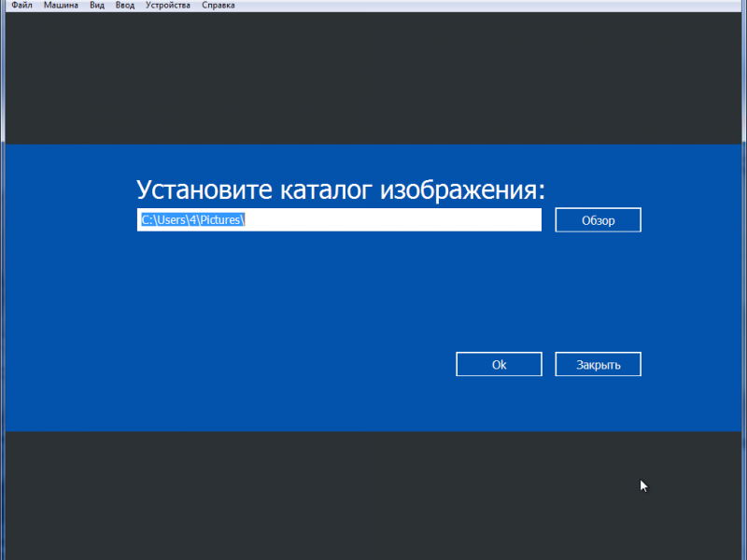Image resolution: width=747 pixels, height=560 pixels.
Task: Click the Обзор browse button
Action: coord(598,220)
